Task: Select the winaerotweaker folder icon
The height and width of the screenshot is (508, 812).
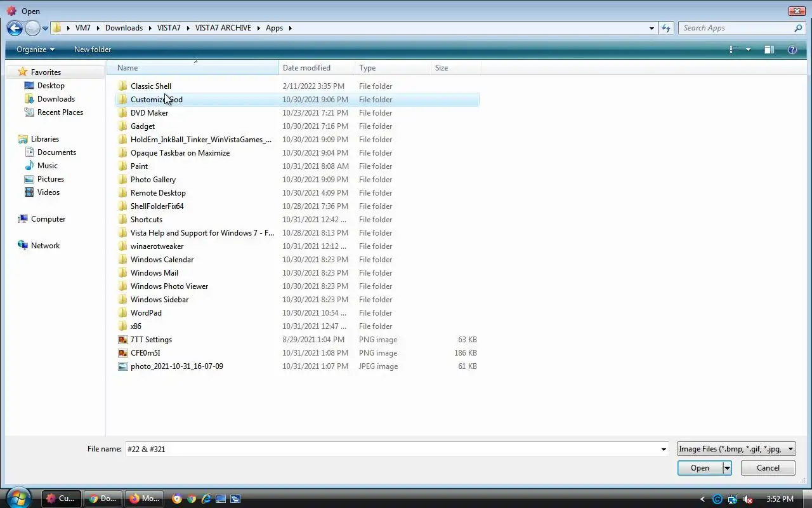Action: pyautogui.click(x=123, y=246)
